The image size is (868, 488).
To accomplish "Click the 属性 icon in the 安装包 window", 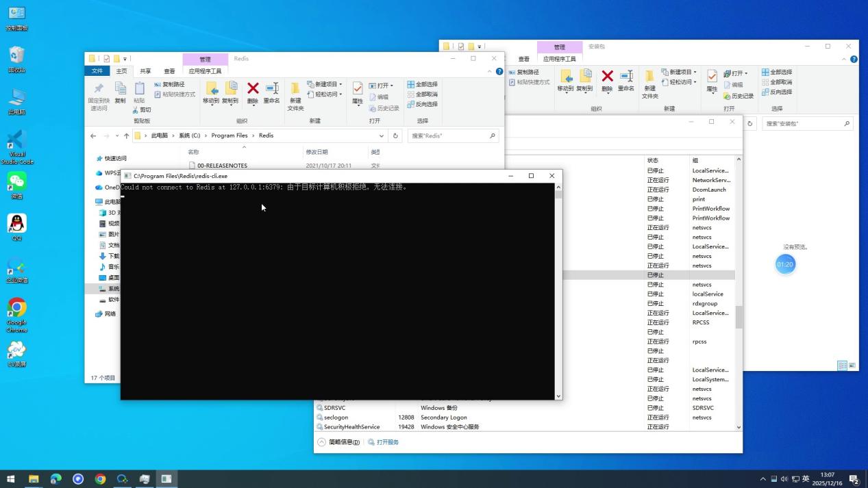I will [712, 79].
